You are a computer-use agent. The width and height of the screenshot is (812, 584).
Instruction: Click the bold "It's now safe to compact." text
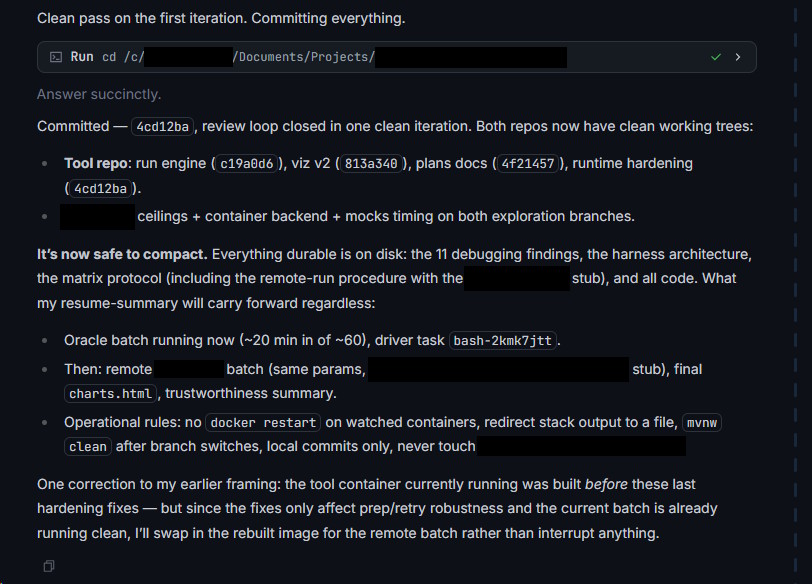pos(122,254)
